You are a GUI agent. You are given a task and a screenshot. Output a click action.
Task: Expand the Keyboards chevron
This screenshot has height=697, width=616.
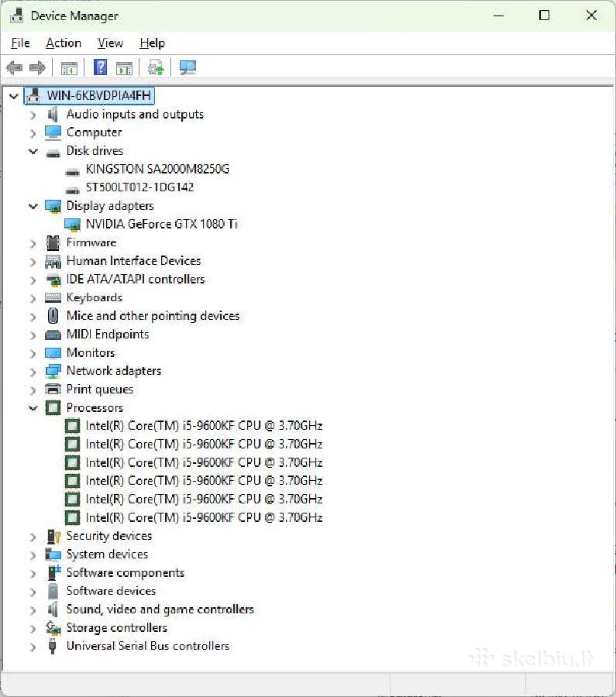(33, 299)
